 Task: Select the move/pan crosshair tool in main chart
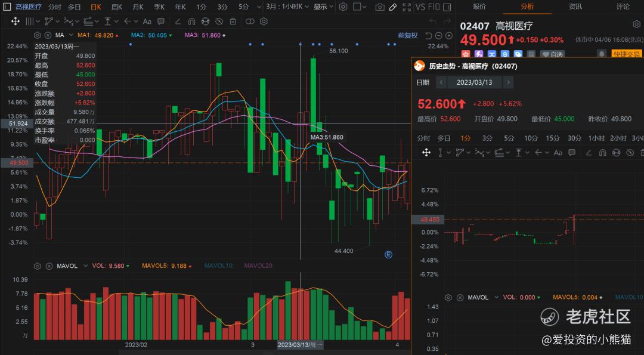15,21
